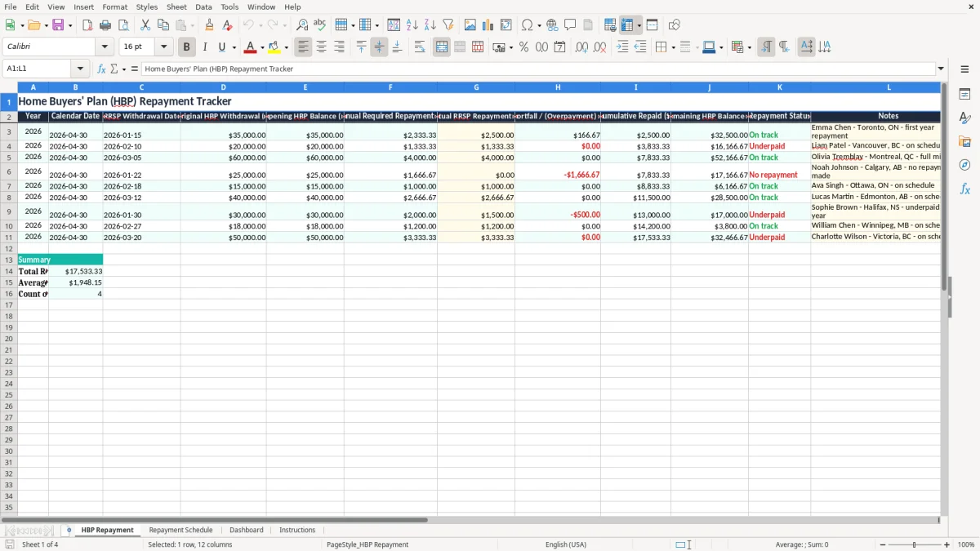Viewport: 980px width, 551px height.
Task: Sort descending Z to A
Action: 430,25
